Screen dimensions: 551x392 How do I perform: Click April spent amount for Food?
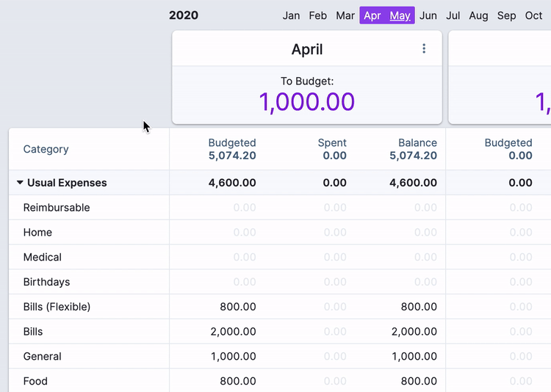click(335, 381)
